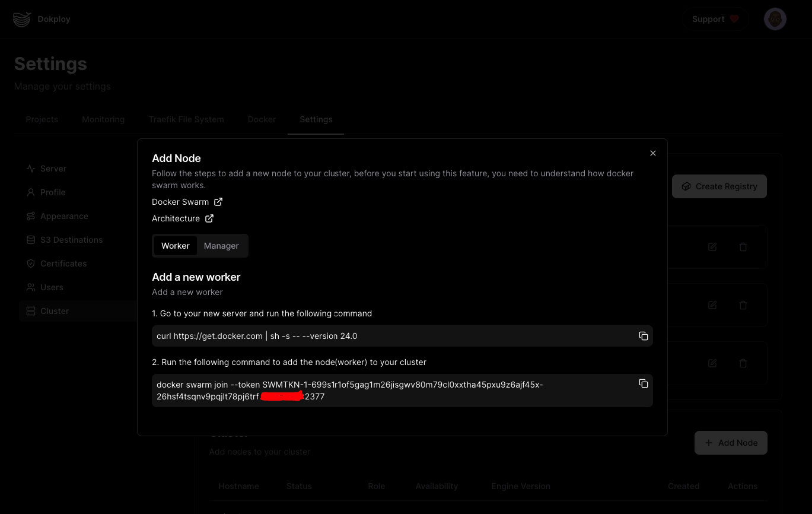Open the user avatar menu
Image resolution: width=812 pixels, height=514 pixels.
point(775,19)
